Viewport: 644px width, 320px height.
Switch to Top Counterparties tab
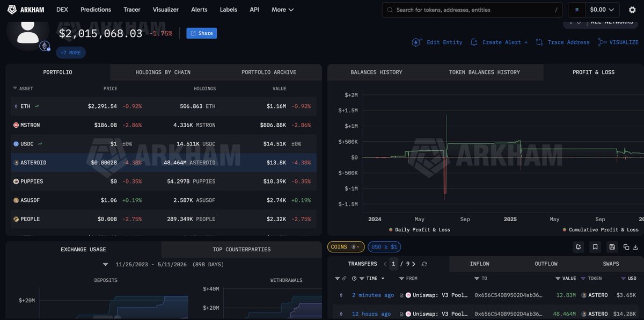click(241, 249)
